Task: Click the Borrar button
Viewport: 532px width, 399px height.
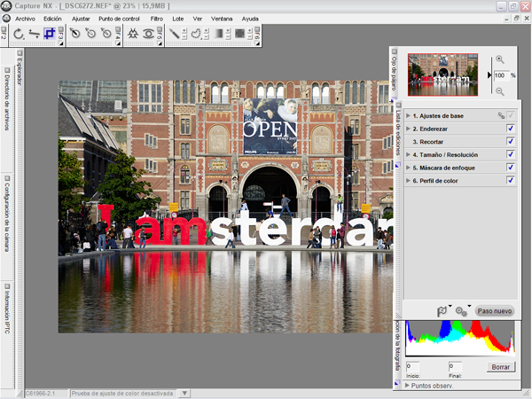Action: pos(501,367)
